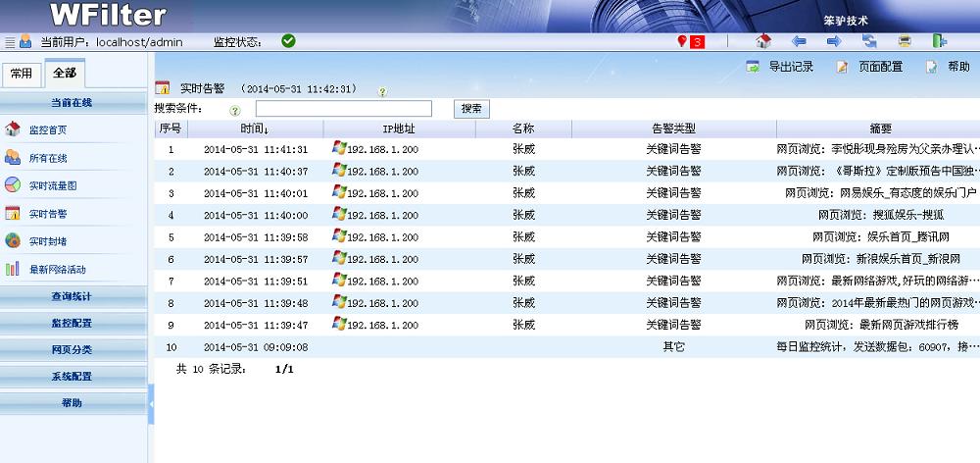Click the home icon in top toolbar

[x=764, y=41]
